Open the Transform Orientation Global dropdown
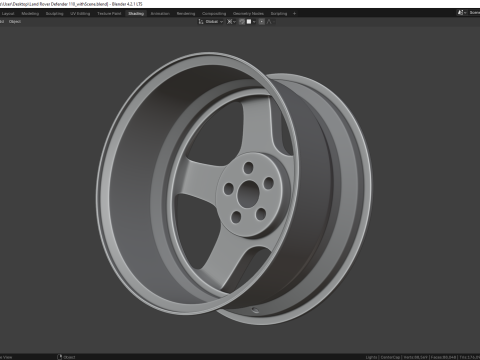 (x=214, y=22)
